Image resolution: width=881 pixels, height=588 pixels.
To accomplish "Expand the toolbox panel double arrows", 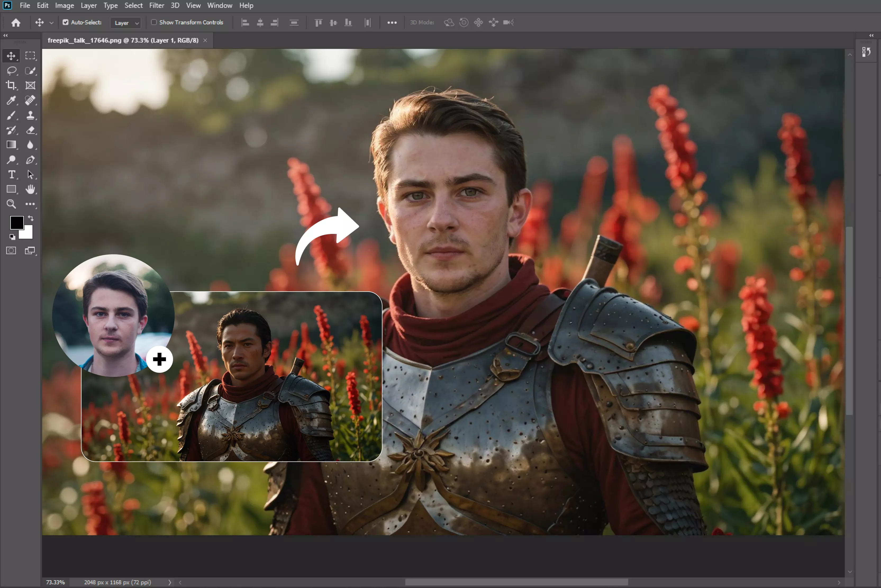I will tap(5, 35).
